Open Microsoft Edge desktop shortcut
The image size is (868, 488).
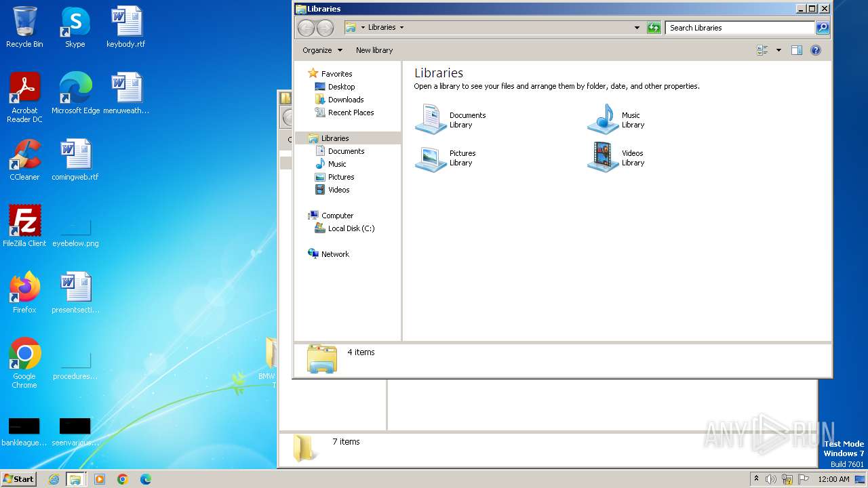(75, 93)
